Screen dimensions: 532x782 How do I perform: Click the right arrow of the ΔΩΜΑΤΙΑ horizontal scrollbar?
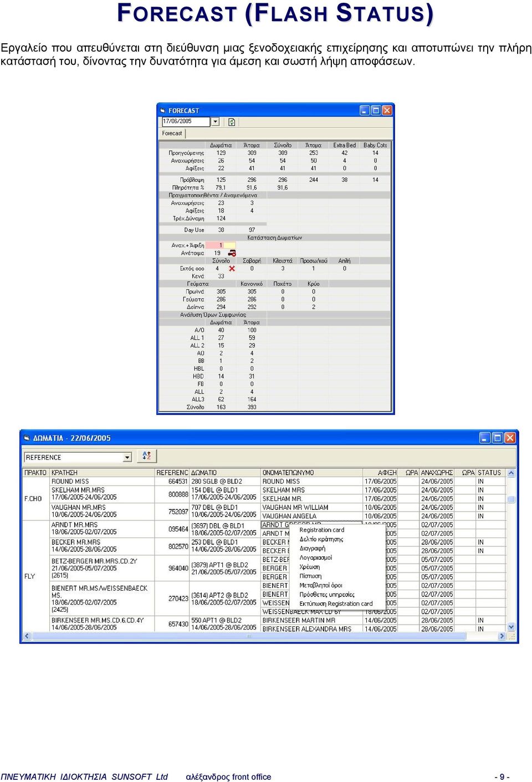[502, 636]
